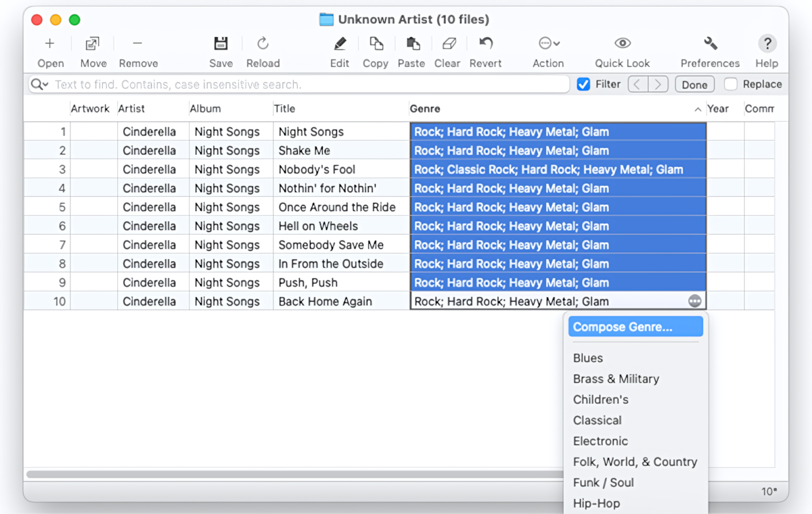Viewport: 812px width, 514px height.
Task: Choose Compose Genre... menu item
Action: pos(635,327)
